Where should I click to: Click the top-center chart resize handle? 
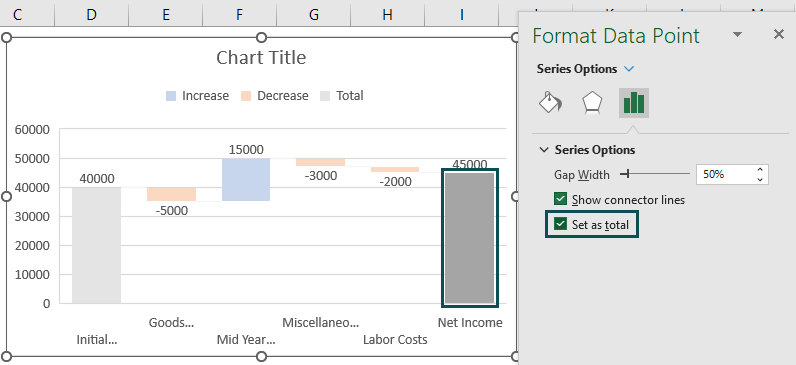[261, 38]
